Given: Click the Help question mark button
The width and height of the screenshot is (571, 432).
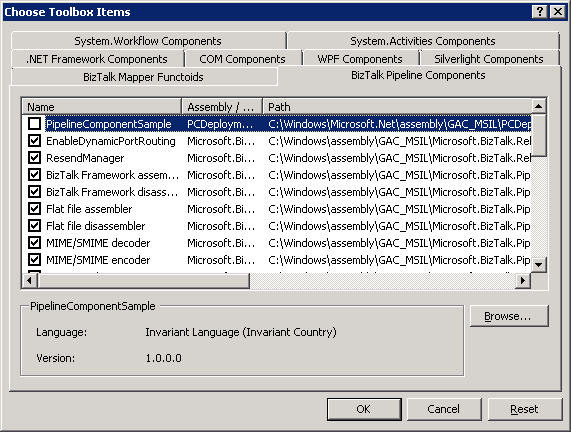Looking at the screenshot, I should coord(540,12).
